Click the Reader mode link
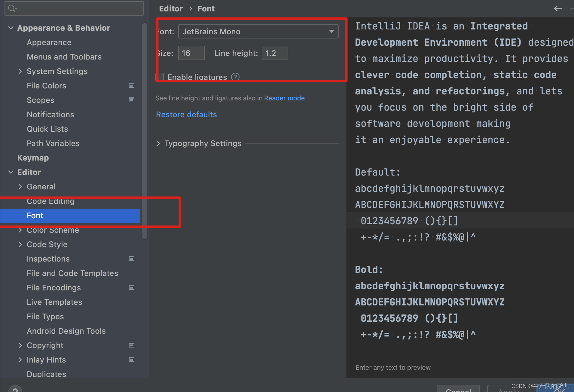This screenshot has height=392, width=574. (x=284, y=98)
